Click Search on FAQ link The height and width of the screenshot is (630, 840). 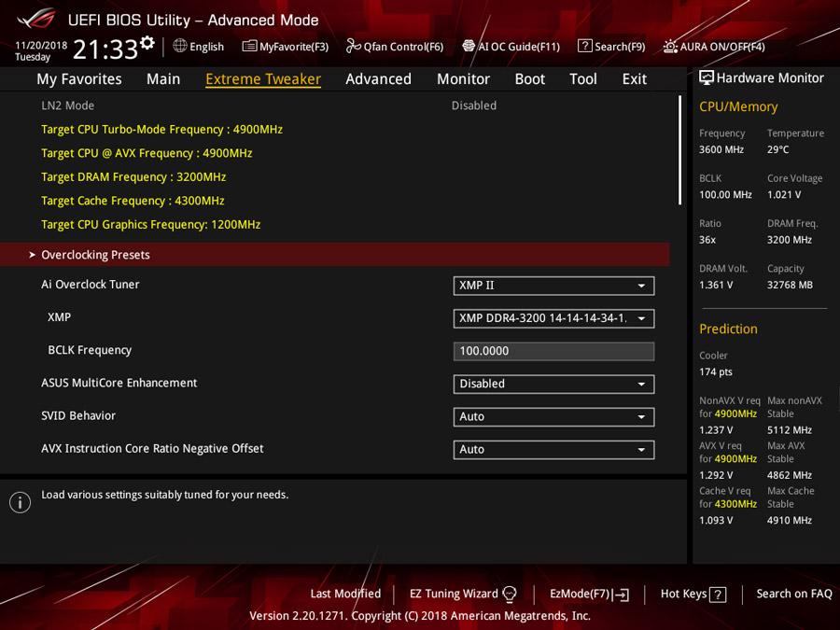[794, 594]
